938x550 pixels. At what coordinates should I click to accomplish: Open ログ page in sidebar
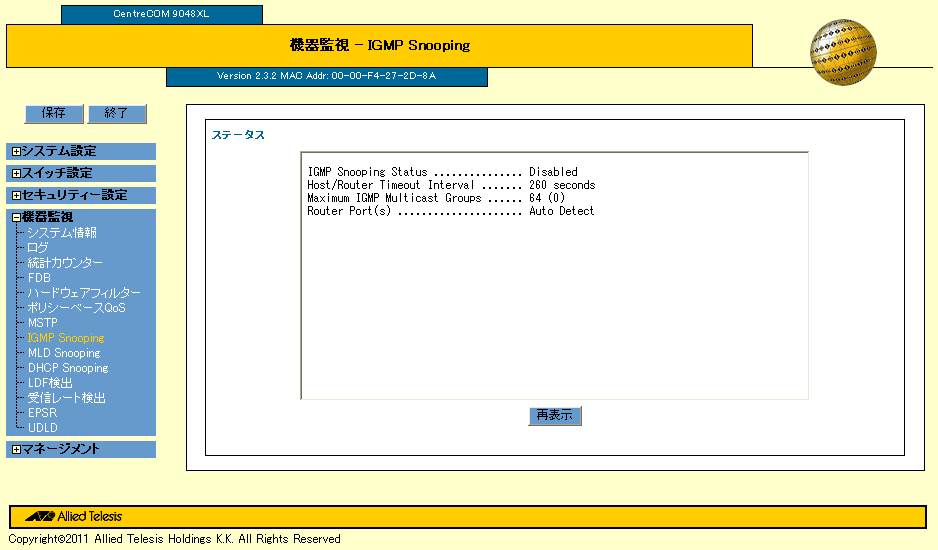point(38,248)
